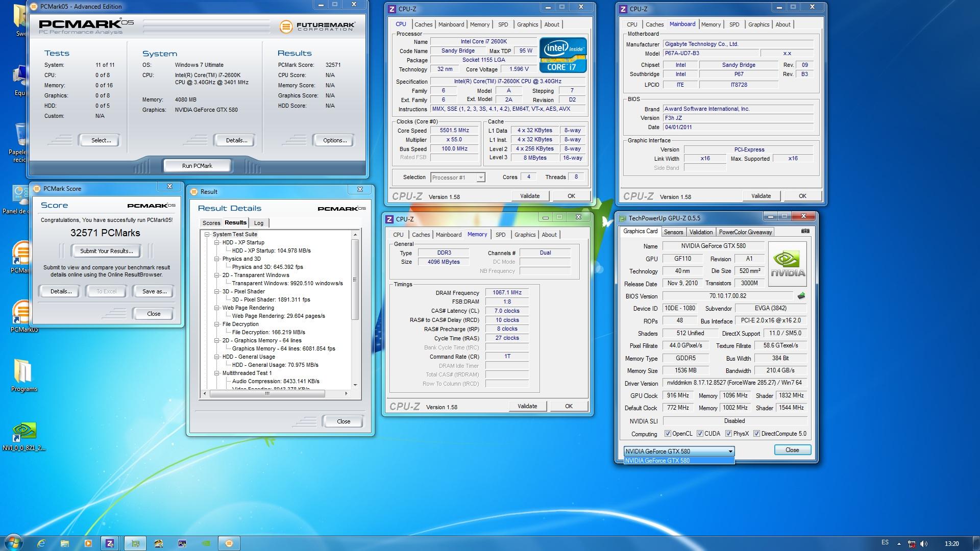Click the Select... button under Tests
Image resolution: width=980 pixels, height=551 pixels.
click(x=101, y=140)
